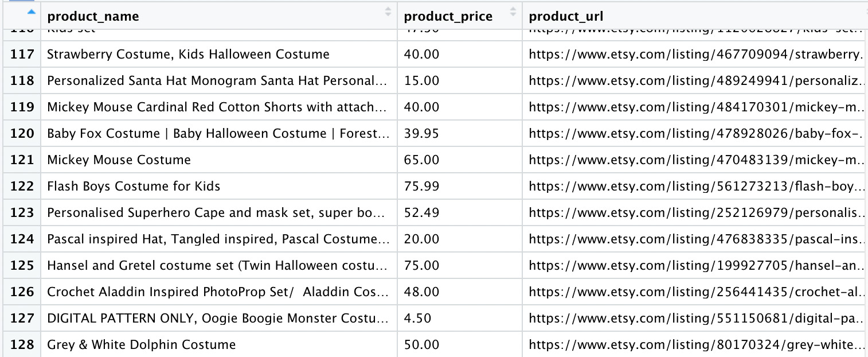This screenshot has height=357, width=868.
Task: Select row number 123
Action: pos(22,213)
